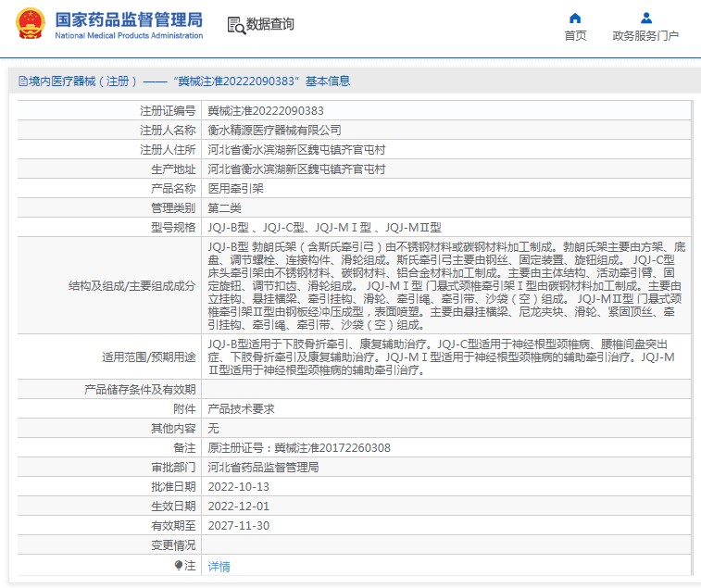701x588 pixels.
Task: Click the 注册证编号 label
Action: pos(168,110)
